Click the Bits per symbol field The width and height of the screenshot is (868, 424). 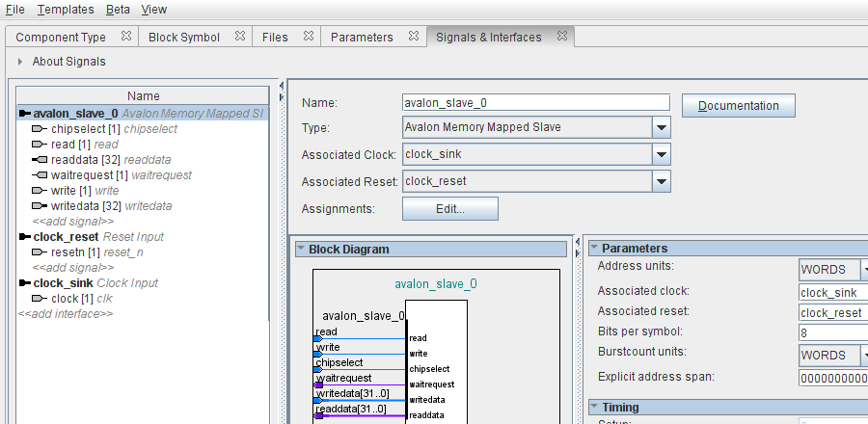coord(833,332)
